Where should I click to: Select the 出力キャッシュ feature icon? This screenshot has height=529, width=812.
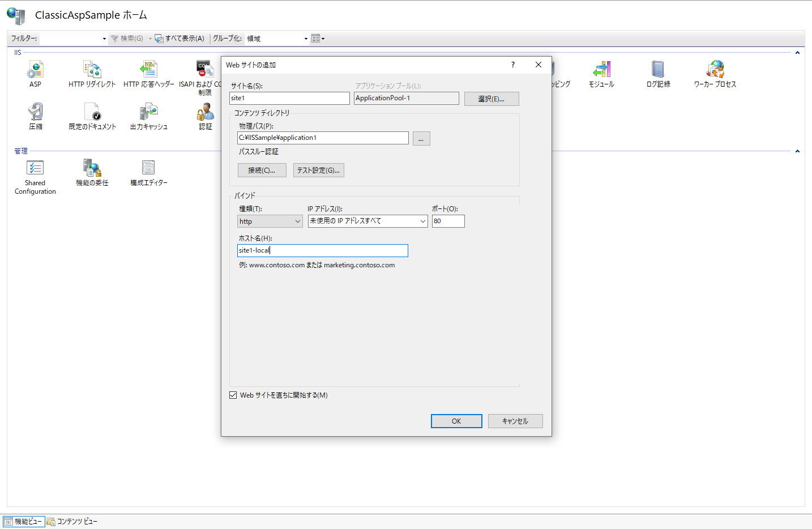click(149, 116)
